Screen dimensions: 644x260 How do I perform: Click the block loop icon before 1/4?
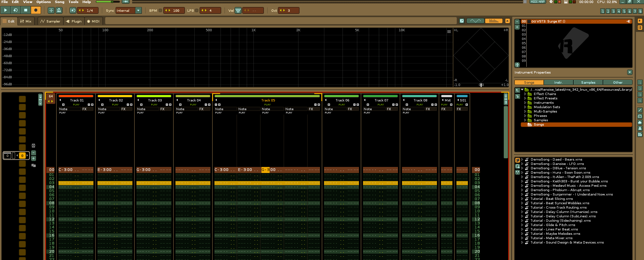73,10
